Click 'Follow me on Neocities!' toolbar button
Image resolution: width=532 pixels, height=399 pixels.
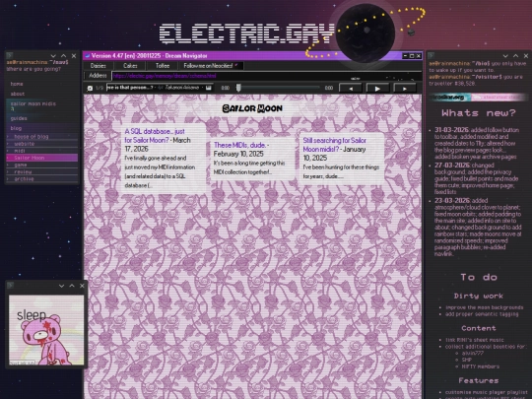pyautogui.click(x=211, y=66)
